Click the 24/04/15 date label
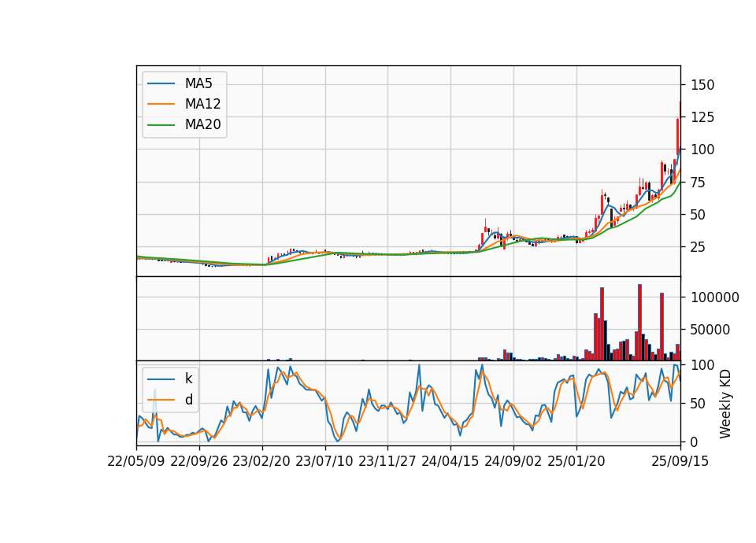 (450, 462)
